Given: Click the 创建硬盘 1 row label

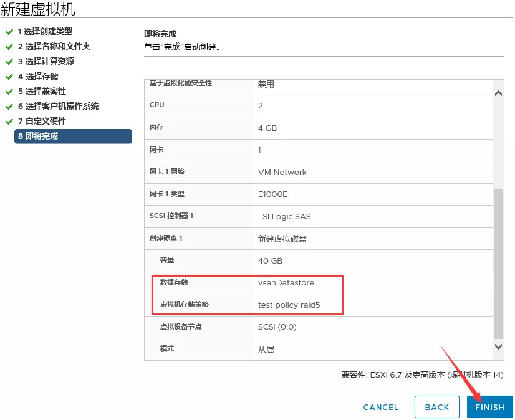Looking at the screenshot, I should 166,238.
